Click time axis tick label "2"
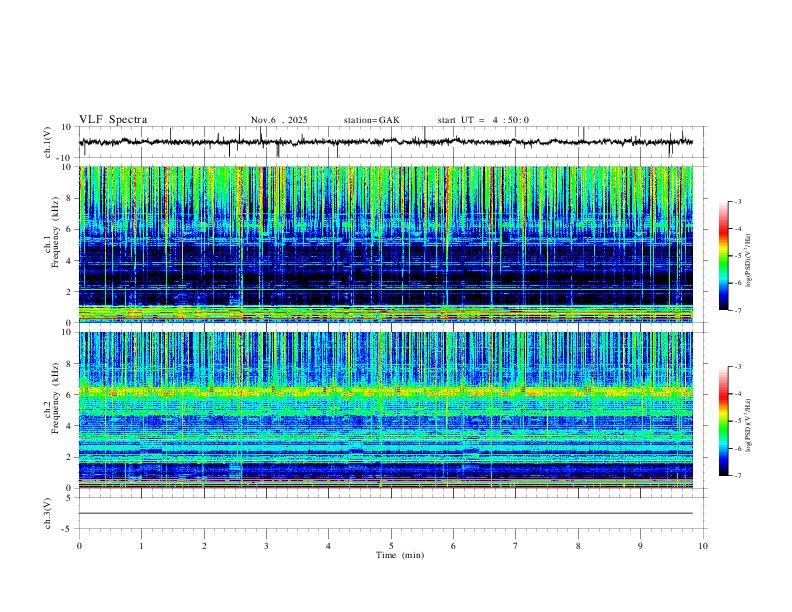 204,546
